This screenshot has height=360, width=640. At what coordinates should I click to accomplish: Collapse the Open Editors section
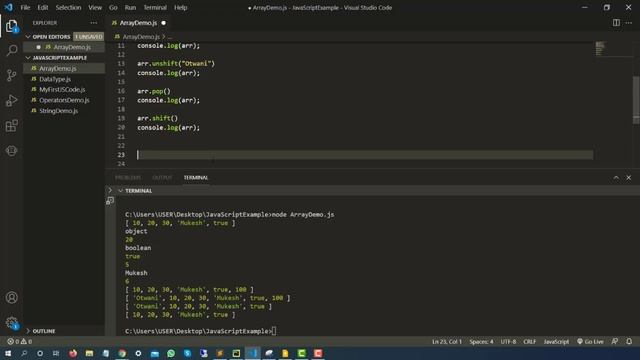point(28,37)
